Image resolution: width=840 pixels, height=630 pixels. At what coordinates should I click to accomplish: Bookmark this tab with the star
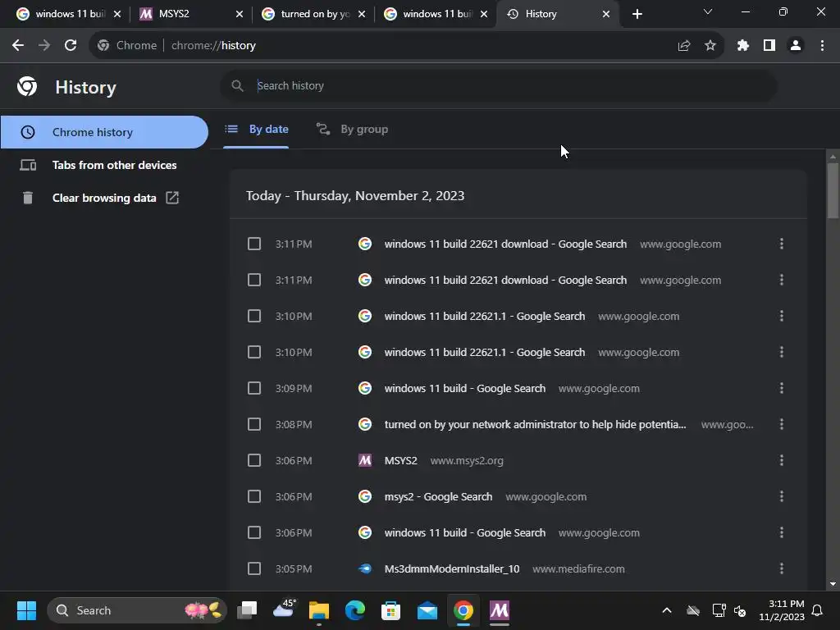click(710, 46)
